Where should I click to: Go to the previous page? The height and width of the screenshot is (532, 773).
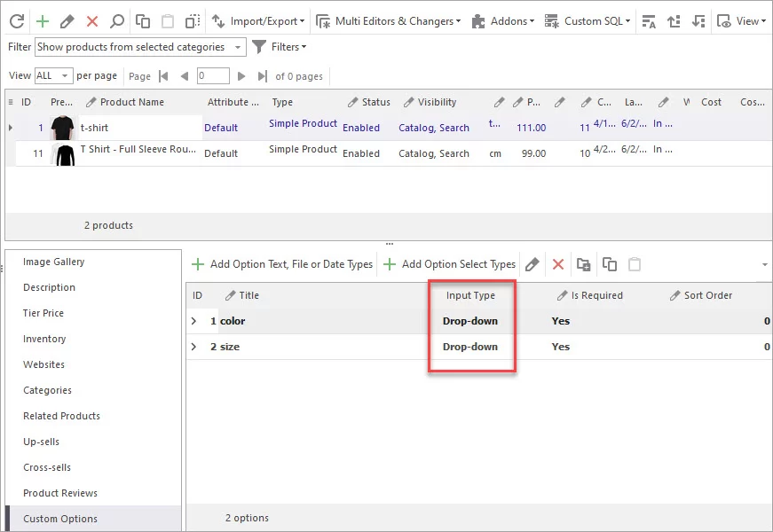pyautogui.click(x=185, y=76)
